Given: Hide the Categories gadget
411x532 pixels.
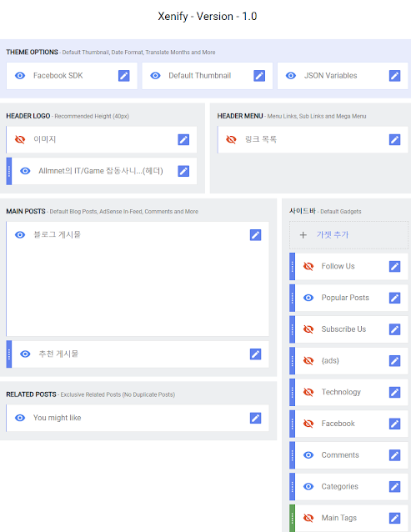Looking at the screenshot, I should point(308,486).
